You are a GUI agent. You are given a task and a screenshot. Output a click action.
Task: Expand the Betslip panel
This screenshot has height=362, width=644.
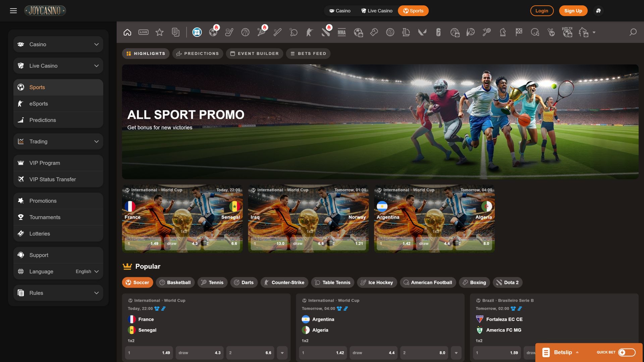point(563,352)
